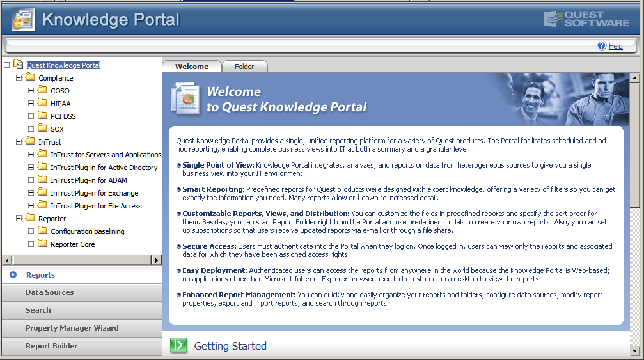Expand the SOX tree node
The height and width of the screenshot is (360, 644).
pos(31,129)
